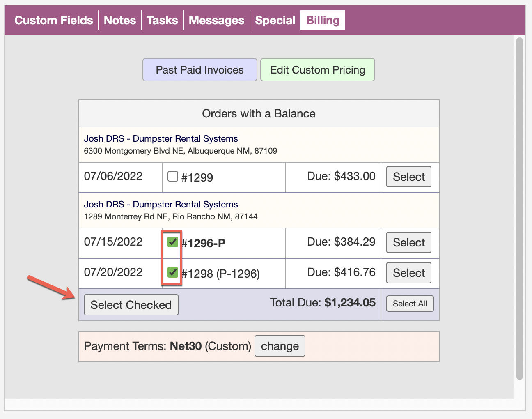Click the Past Paid Invoices button

(x=200, y=70)
